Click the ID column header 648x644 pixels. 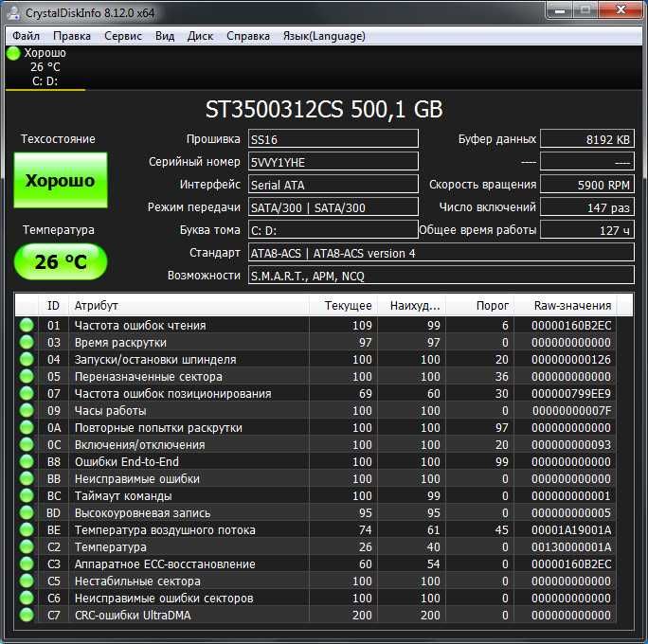(53, 305)
